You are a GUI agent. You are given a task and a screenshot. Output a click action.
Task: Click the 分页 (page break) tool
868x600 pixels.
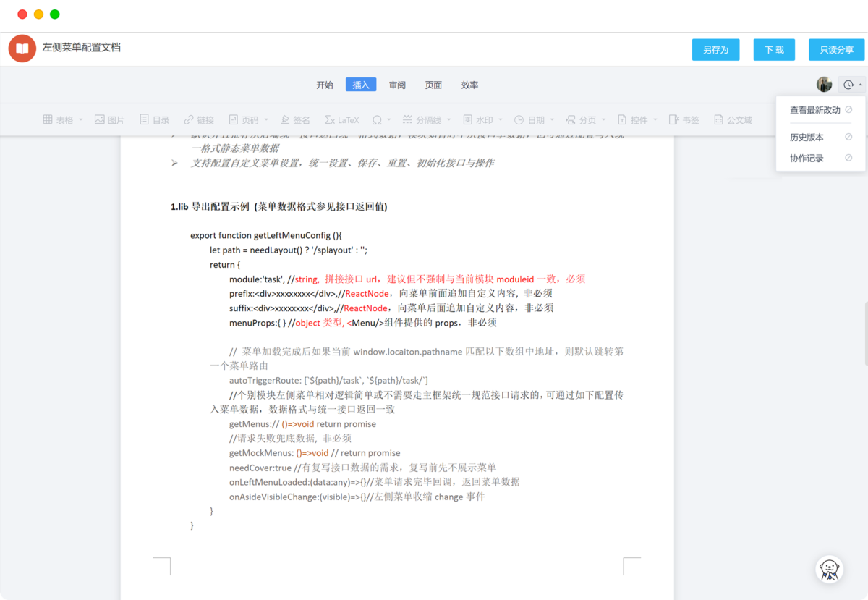(581, 120)
